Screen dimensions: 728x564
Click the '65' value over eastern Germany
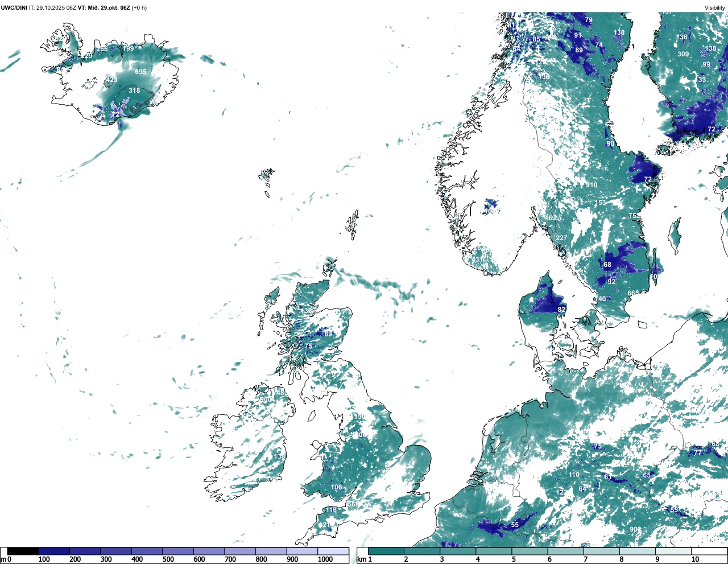tap(647, 475)
